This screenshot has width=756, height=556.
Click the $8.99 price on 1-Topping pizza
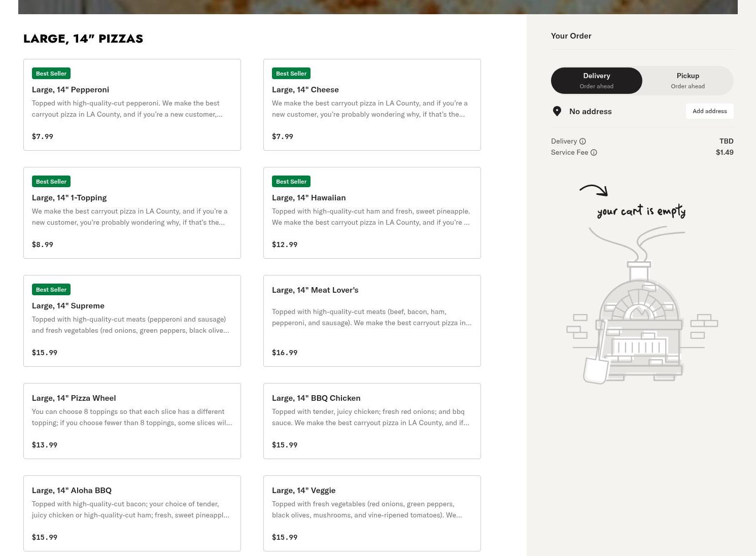pyautogui.click(x=43, y=245)
